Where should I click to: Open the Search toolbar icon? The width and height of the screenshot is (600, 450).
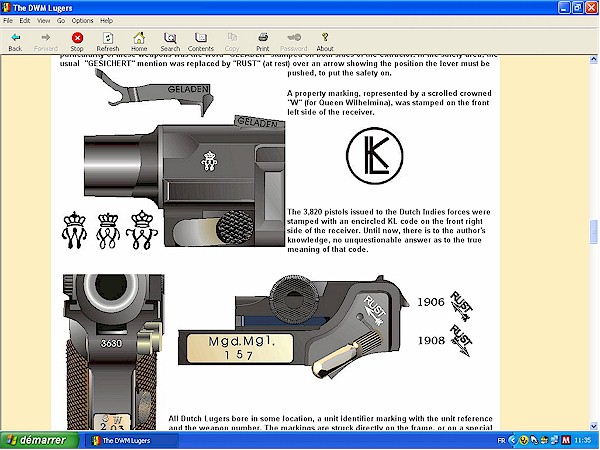point(170,38)
